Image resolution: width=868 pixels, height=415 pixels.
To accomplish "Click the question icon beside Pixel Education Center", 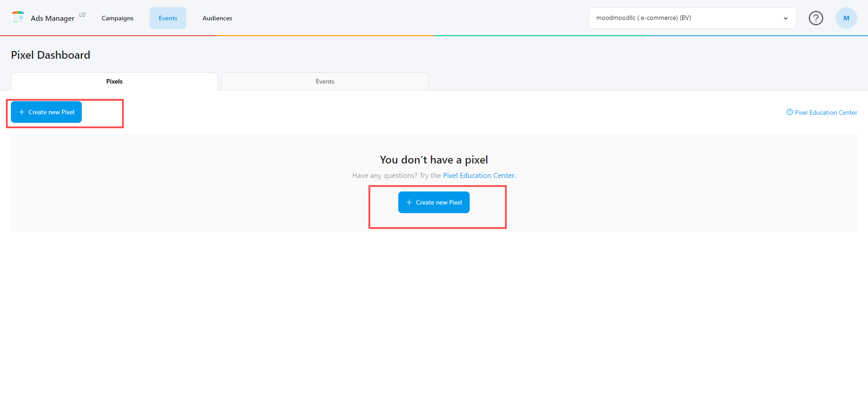I will tap(789, 112).
